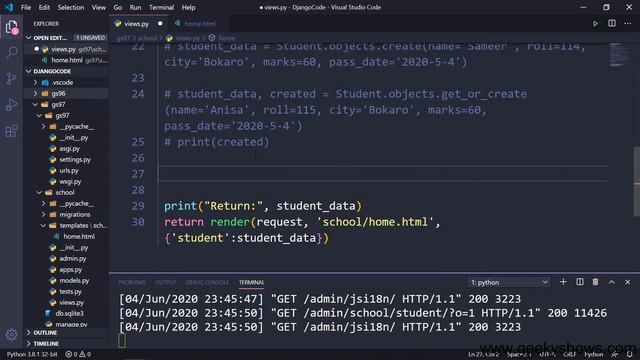
Task: Open the editor More Actions ellipsis
Action: 627,24
